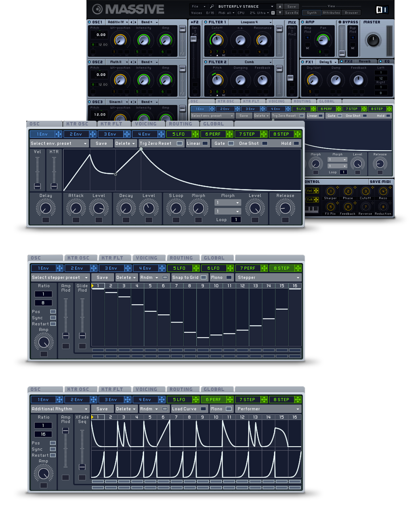Click 8 STEP assign cross icon in envelope panel
Screen dimensions: 420x520
pos(298,134)
